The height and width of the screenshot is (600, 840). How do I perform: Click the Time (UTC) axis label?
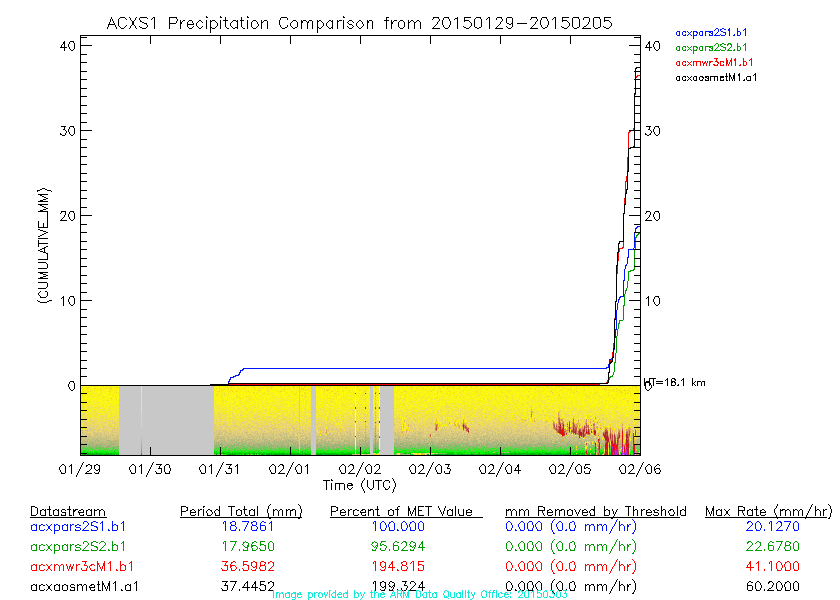358,485
